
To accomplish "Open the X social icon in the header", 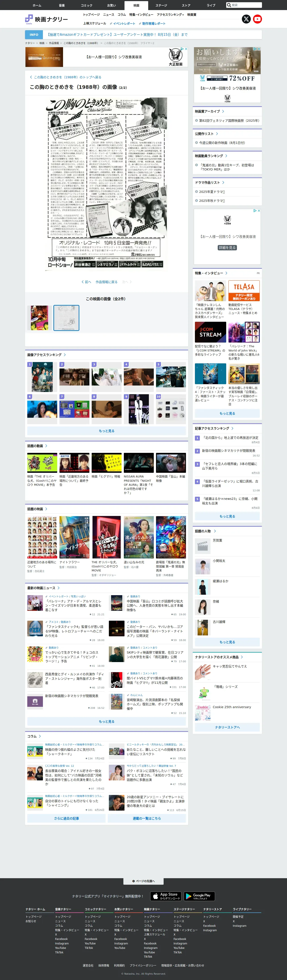I will click(246, 19).
